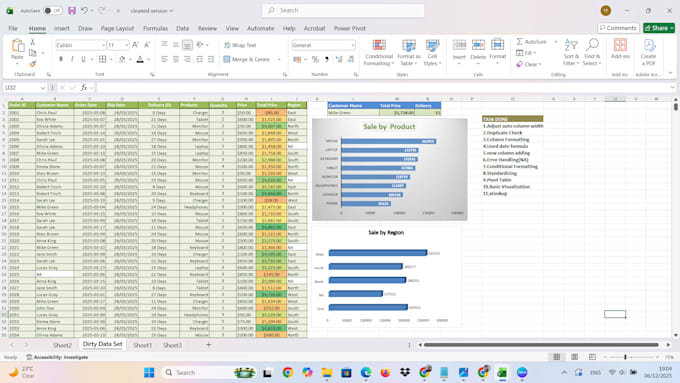Select the Sale by Product chart

pos(389,169)
